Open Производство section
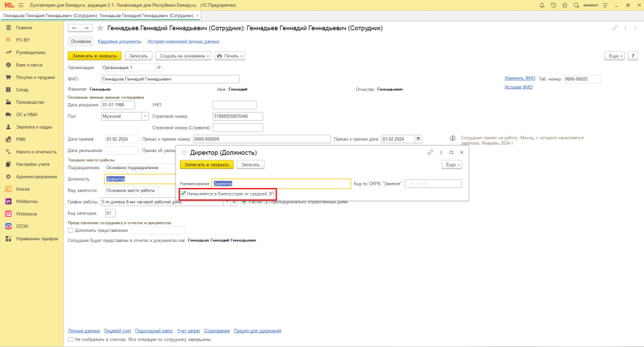 coord(30,102)
